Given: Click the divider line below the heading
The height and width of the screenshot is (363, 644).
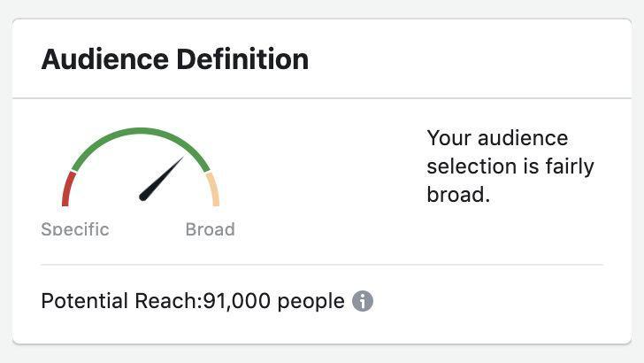Looking at the screenshot, I should click(322, 98).
